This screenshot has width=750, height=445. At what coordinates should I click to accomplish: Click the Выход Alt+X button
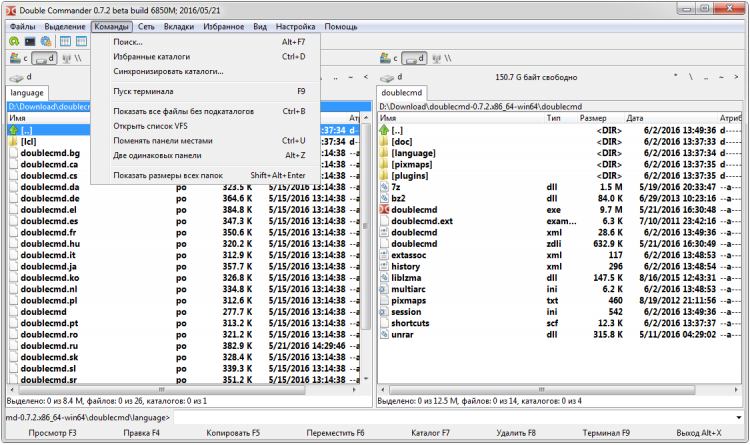point(699,433)
